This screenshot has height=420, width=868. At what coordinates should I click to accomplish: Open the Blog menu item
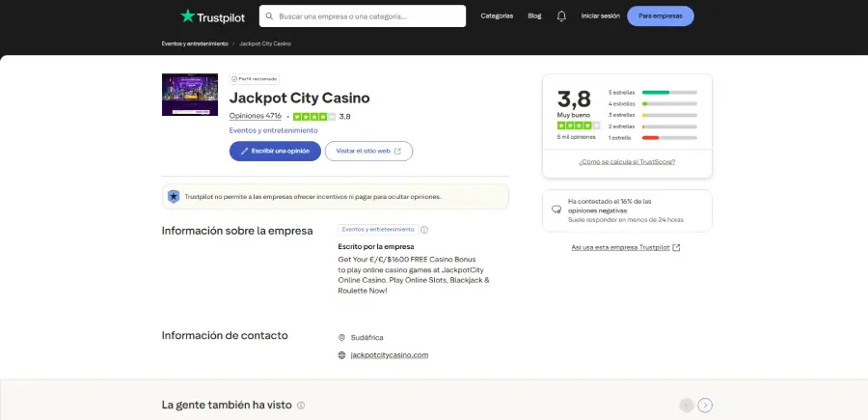tap(534, 16)
